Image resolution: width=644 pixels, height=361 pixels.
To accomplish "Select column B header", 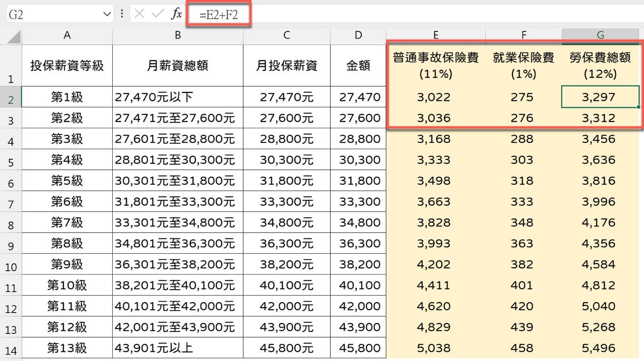I will click(x=178, y=35).
